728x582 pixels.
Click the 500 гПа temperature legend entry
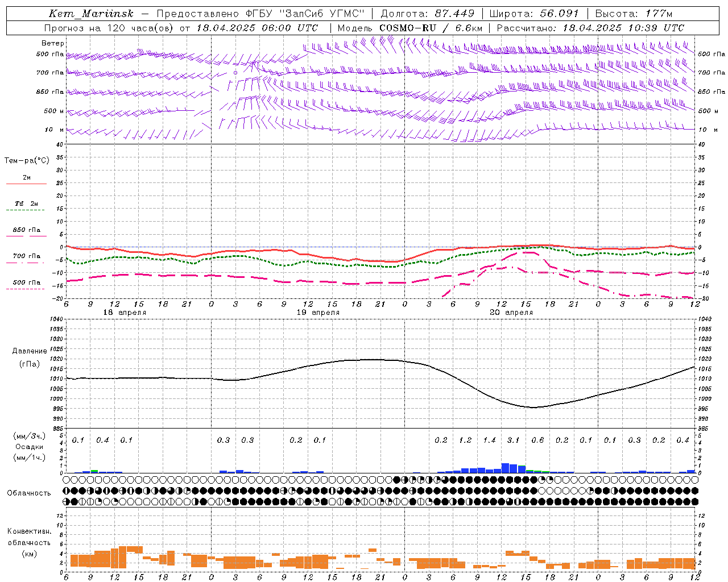[x=27, y=282]
